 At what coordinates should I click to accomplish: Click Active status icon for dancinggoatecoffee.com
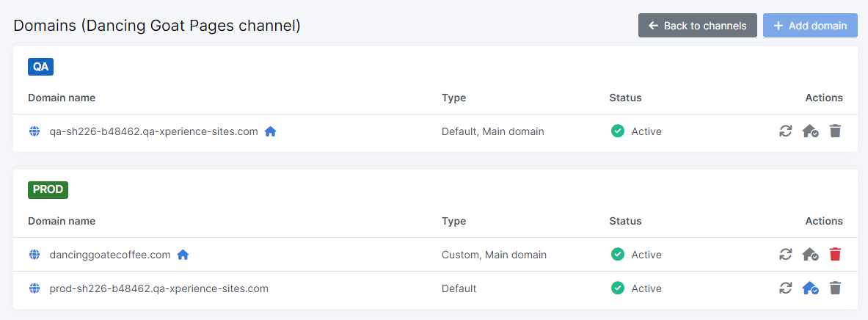click(x=618, y=255)
